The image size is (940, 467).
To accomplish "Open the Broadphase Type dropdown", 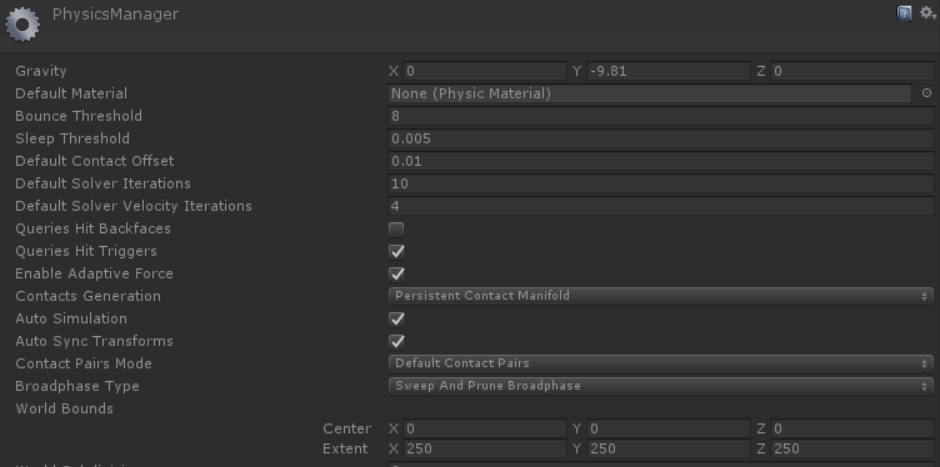I will [x=660, y=386].
